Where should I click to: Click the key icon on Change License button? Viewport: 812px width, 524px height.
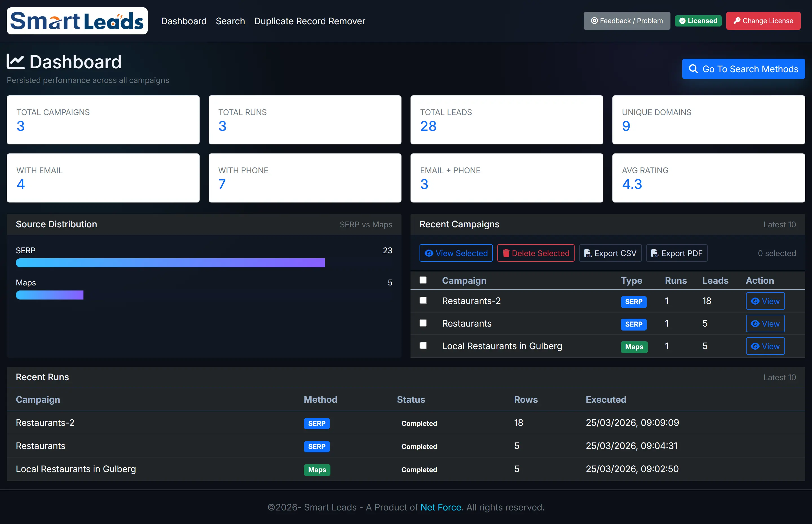point(737,21)
